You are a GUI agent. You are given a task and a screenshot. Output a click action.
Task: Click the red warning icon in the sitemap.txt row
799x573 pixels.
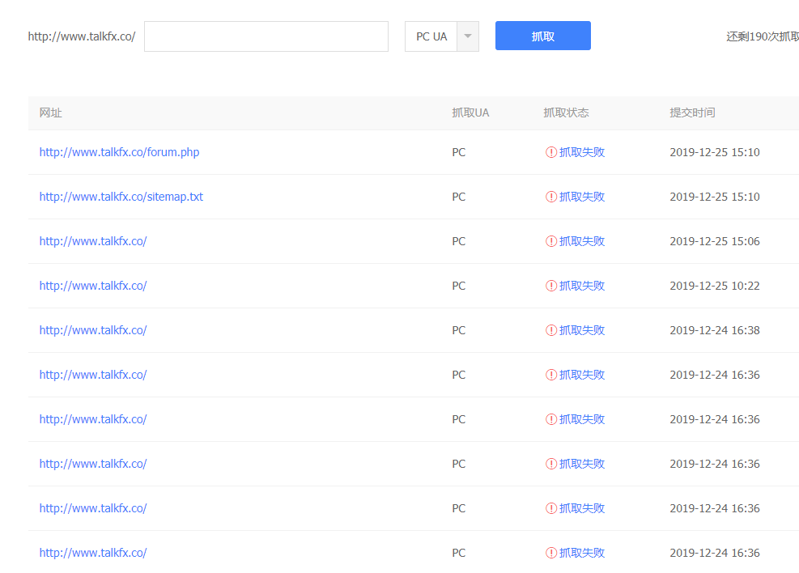pyautogui.click(x=551, y=197)
